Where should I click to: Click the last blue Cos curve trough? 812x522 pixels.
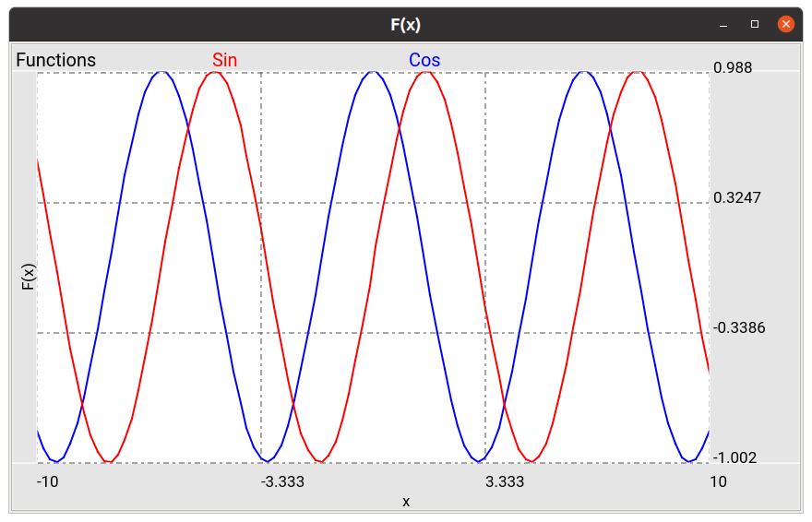[x=688, y=460]
